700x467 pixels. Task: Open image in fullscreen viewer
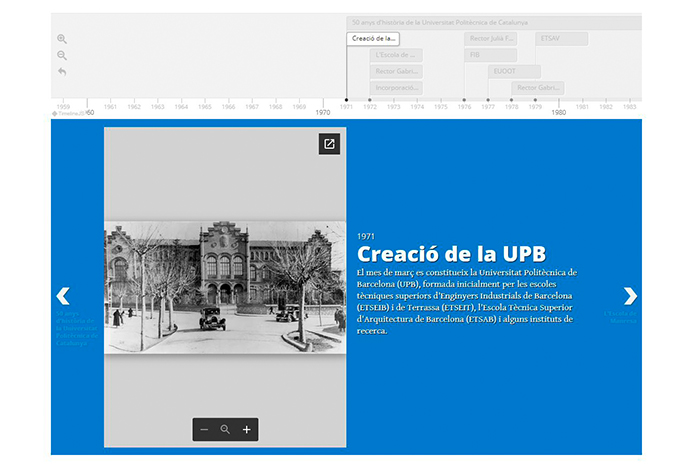pos(329,144)
